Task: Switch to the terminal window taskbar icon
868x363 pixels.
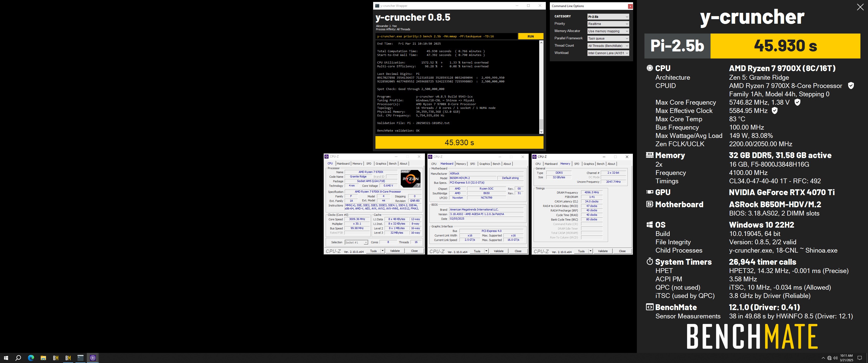Action: tap(80, 358)
